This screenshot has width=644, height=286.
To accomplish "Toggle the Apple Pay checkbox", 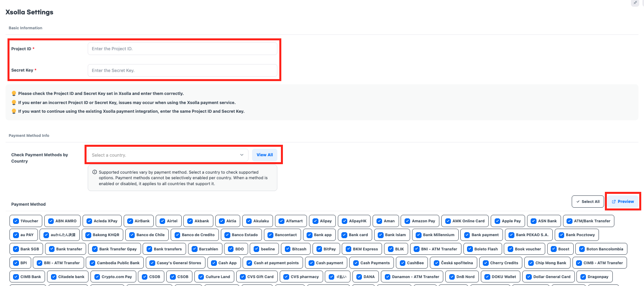I will tap(497, 221).
